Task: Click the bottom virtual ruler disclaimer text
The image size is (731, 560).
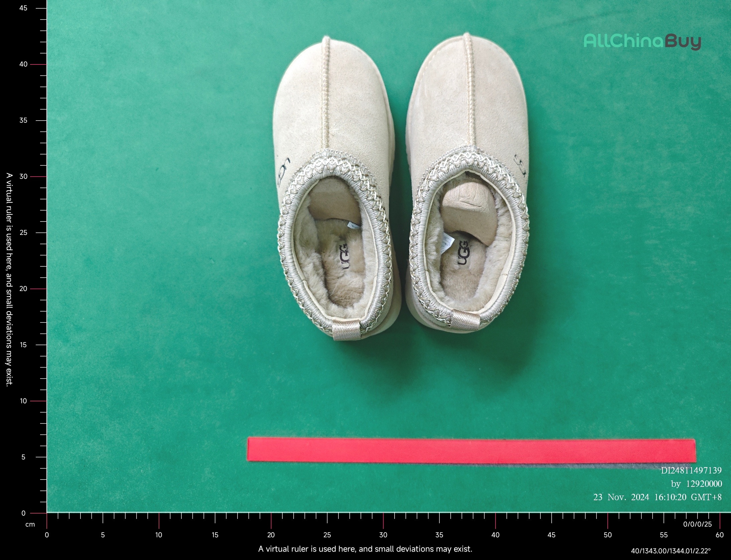Action: [365, 549]
